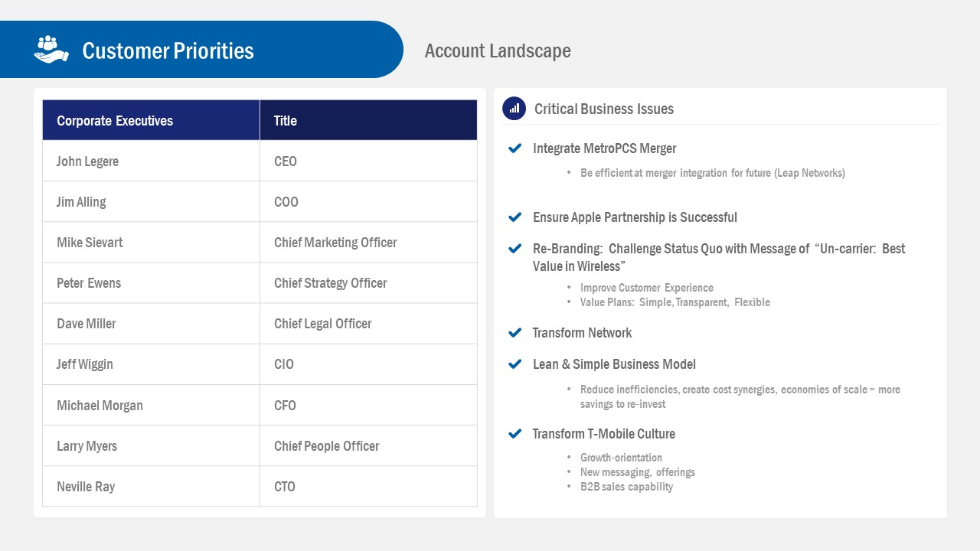
Task: Toggle the Growth-orientation bullet point
Action: coord(621,457)
